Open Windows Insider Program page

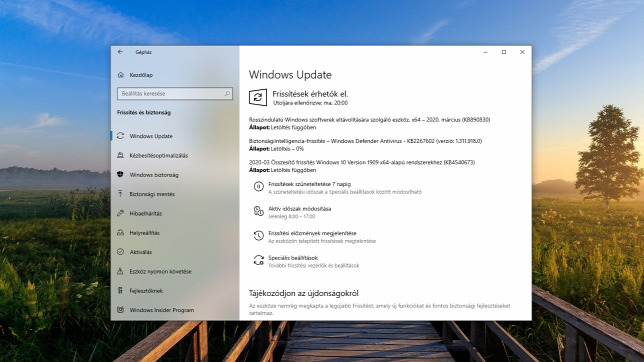[162, 310]
